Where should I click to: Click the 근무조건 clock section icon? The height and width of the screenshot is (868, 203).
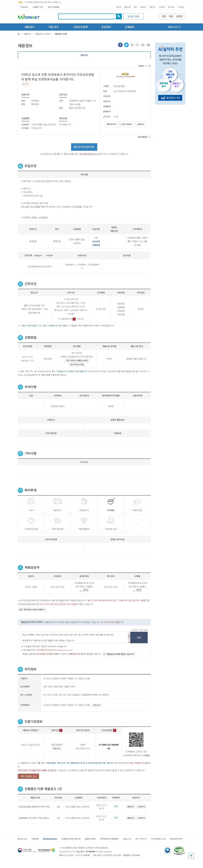[x=20, y=284]
